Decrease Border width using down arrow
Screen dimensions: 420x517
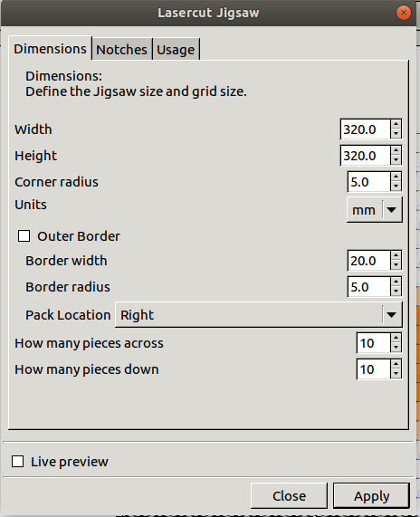pyautogui.click(x=396, y=265)
